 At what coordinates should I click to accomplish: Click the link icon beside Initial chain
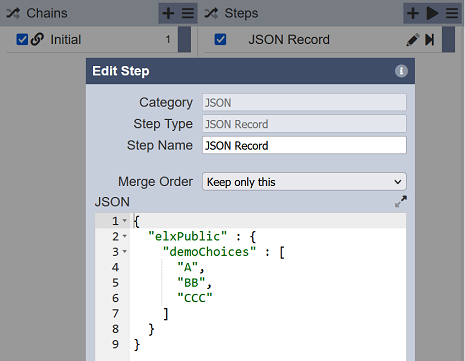tap(37, 39)
